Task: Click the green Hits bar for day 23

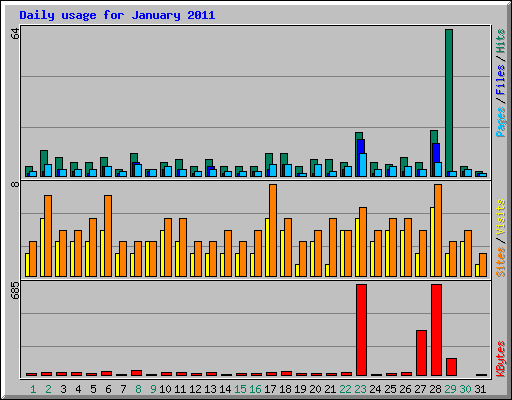Action: 359,136
